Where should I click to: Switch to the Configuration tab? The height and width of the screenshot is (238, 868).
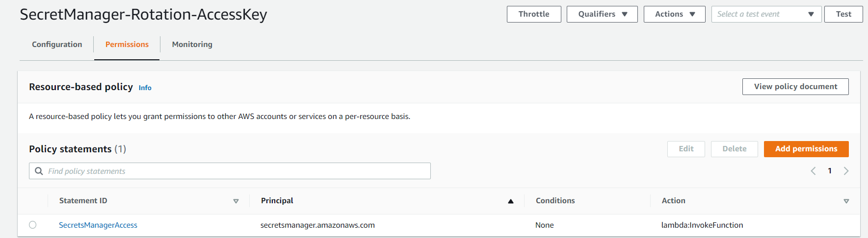pyautogui.click(x=57, y=45)
